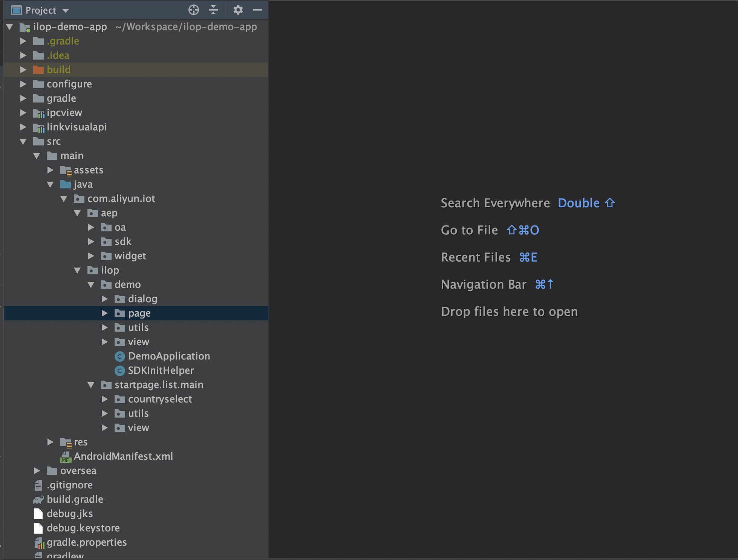Click the orange build folder icon

38,70
